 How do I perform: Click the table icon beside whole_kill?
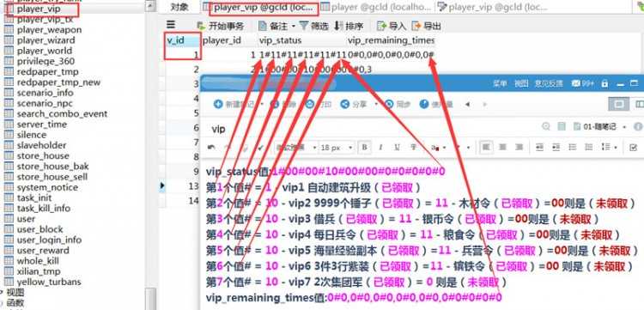(9, 261)
